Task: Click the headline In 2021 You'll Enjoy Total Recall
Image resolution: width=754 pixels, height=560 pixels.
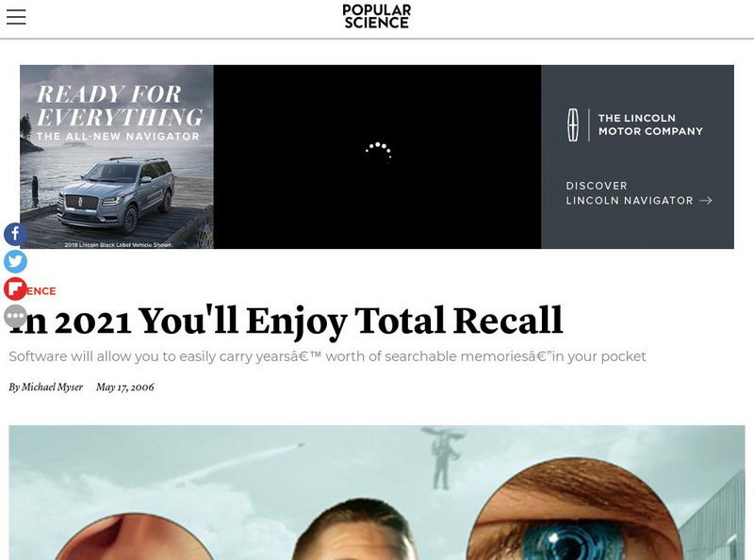Action: click(286, 321)
